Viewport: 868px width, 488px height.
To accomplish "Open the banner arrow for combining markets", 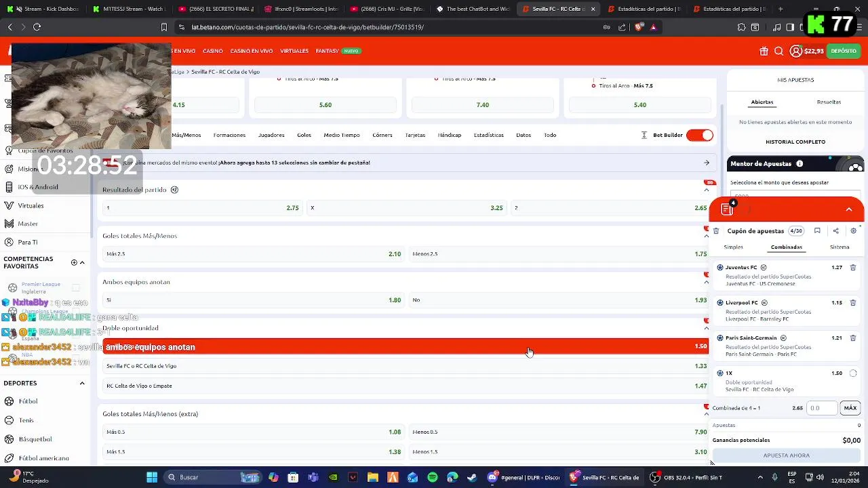I will pyautogui.click(x=707, y=163).
